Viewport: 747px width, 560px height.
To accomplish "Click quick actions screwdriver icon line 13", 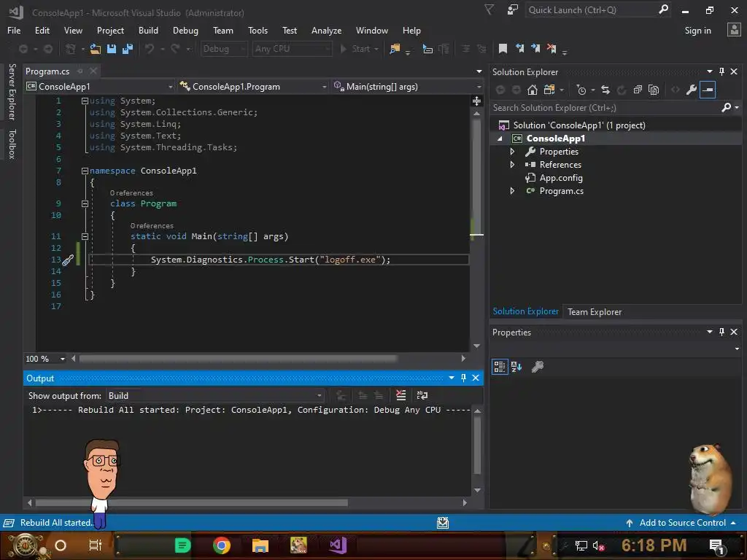I will [x=68, y=260].
